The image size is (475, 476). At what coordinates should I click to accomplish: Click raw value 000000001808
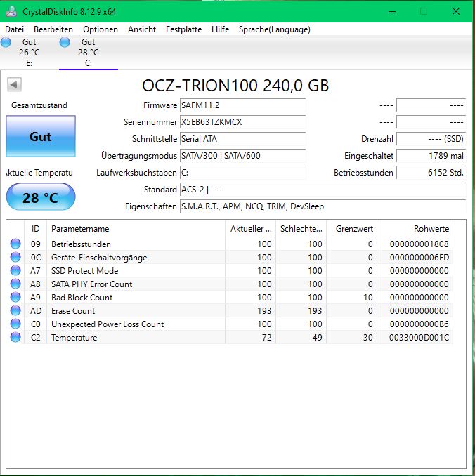[419, 244]
